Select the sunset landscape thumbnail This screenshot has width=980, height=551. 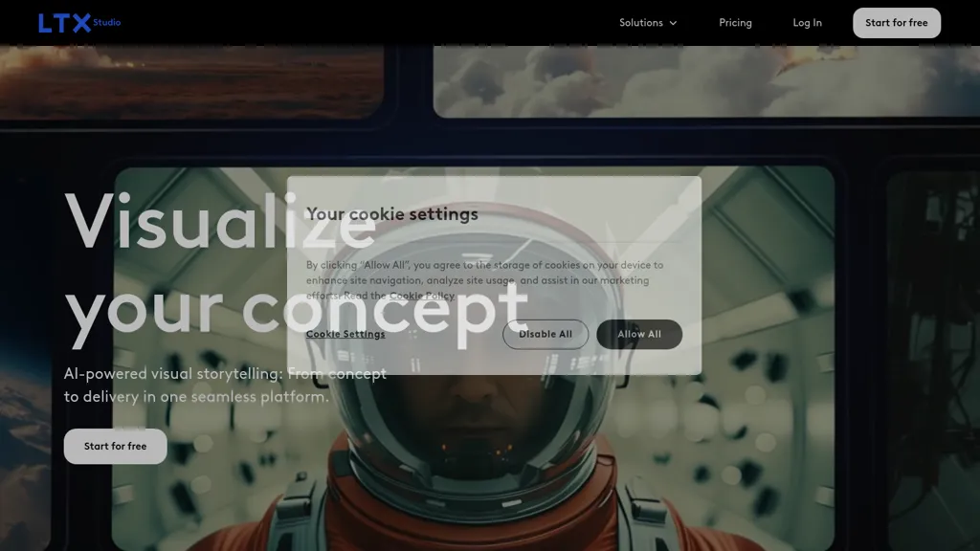(191, 81)
